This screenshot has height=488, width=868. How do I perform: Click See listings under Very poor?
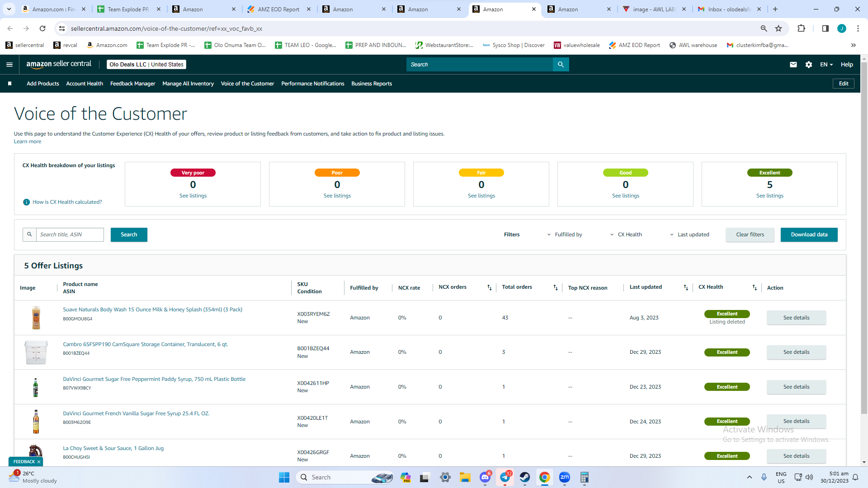[193, 196]
